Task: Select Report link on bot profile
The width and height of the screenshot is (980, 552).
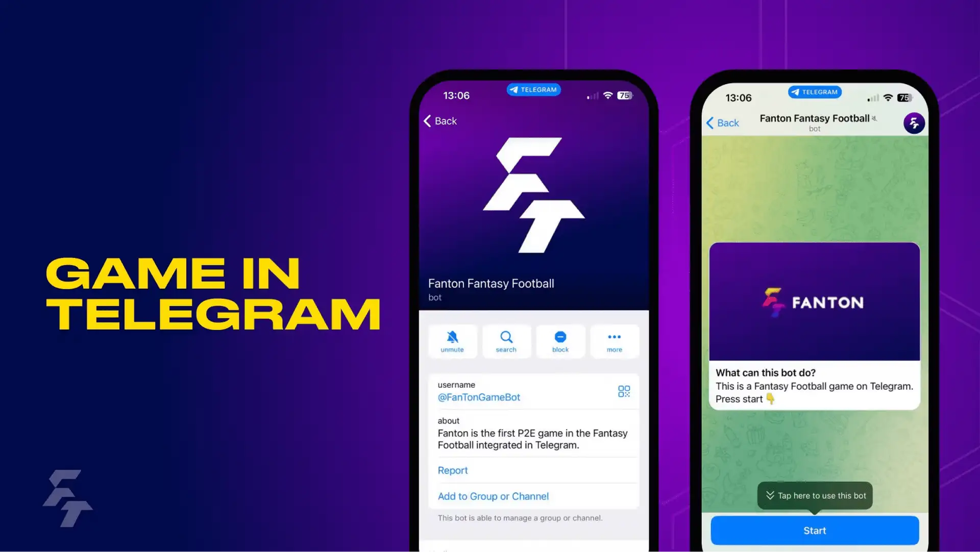Action: coord(451,470)
